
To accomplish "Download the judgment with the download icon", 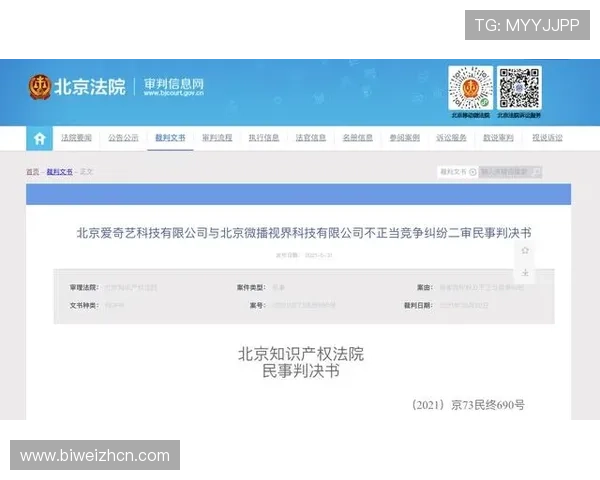I will click(x=525, y=273).
